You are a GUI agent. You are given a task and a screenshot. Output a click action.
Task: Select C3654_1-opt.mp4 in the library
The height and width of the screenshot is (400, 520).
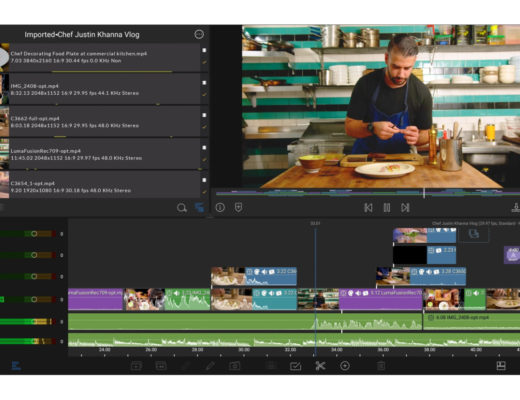click(105, 186)
